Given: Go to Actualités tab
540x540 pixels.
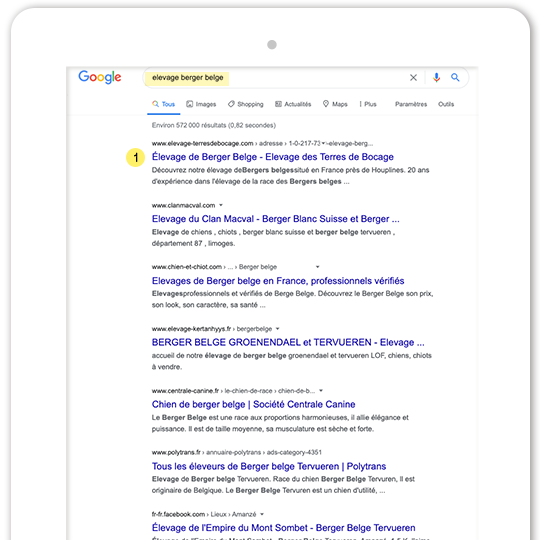Looking at the screenshot, I should tap(293, 104).
